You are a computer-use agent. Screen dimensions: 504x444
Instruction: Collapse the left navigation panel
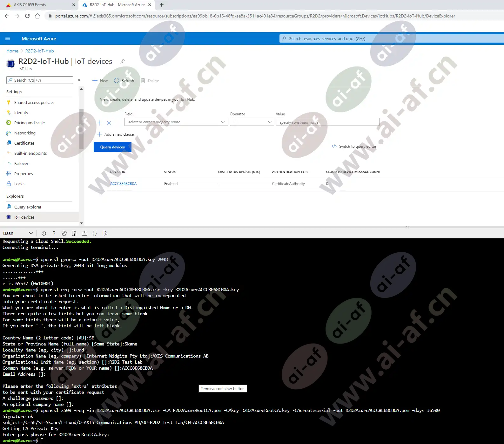coord(79,80)
